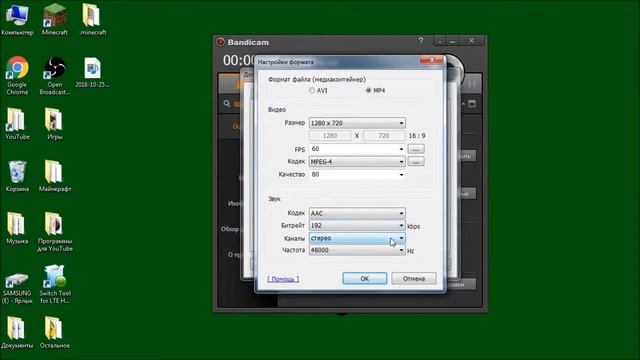Launch Switch Tool for LTE shortcut
Viewport: 640px width, 360px height.
point(55,284)
